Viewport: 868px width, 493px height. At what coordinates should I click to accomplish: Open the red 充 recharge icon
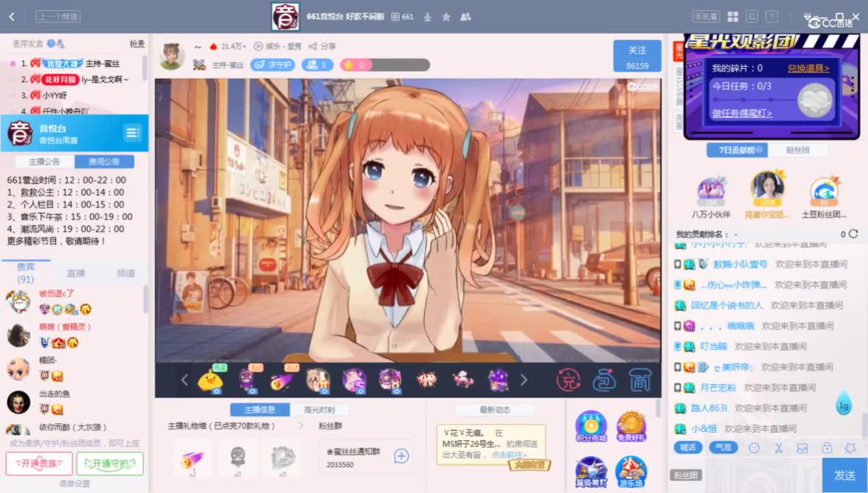(x=568, y=380)
